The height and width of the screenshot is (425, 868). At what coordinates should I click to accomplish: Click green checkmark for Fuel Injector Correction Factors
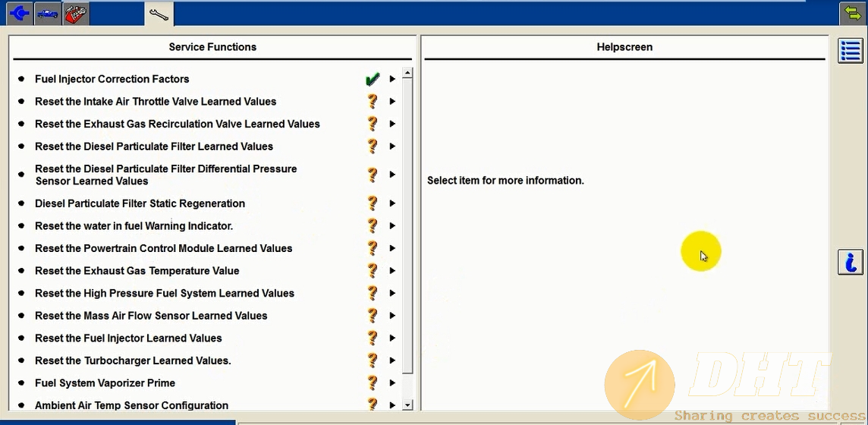click(x=373, y=79)
